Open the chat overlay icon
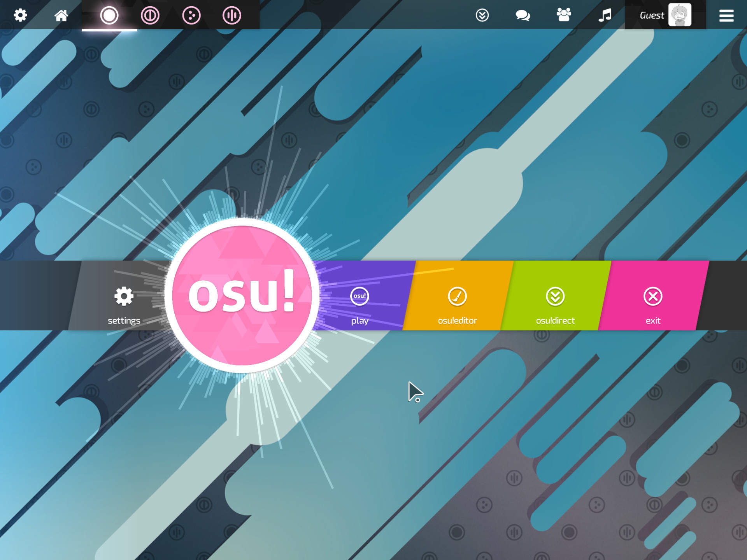747x560 pixels. [523, 15]
